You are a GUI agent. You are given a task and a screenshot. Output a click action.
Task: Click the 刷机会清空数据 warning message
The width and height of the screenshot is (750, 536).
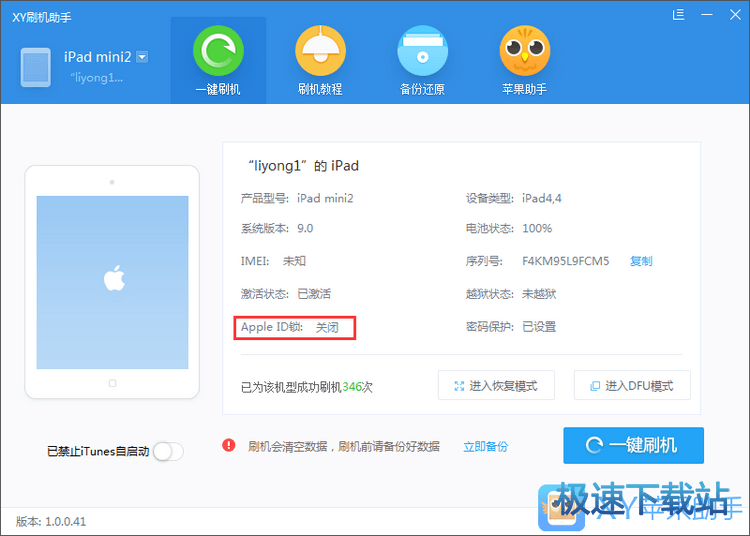coord(344,447)
